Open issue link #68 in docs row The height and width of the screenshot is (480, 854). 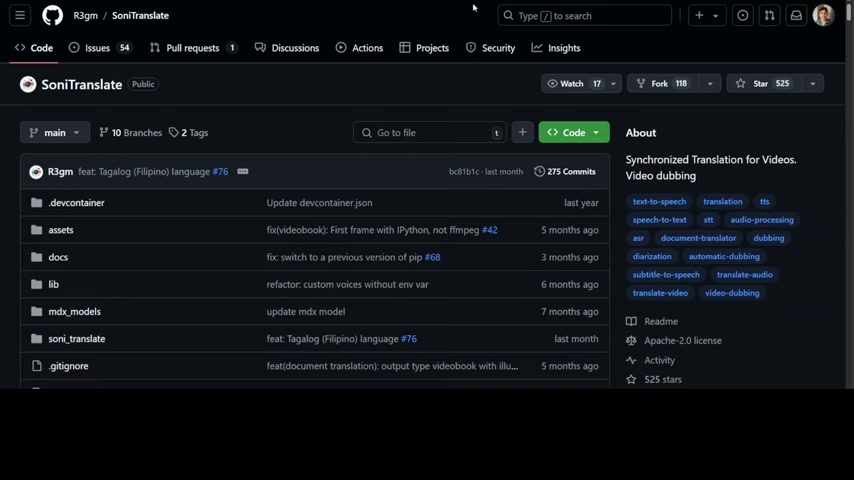pos(432,257)
